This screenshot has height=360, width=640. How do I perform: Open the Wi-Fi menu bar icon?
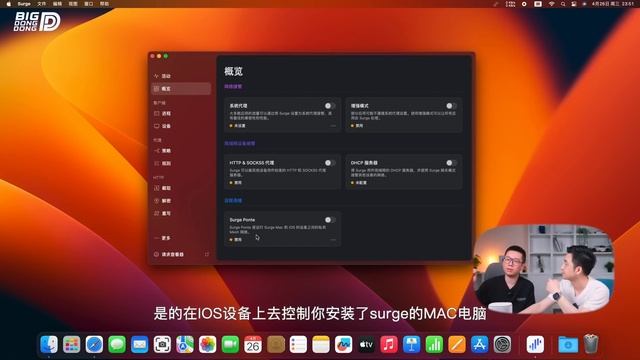[x=551, y=4]
